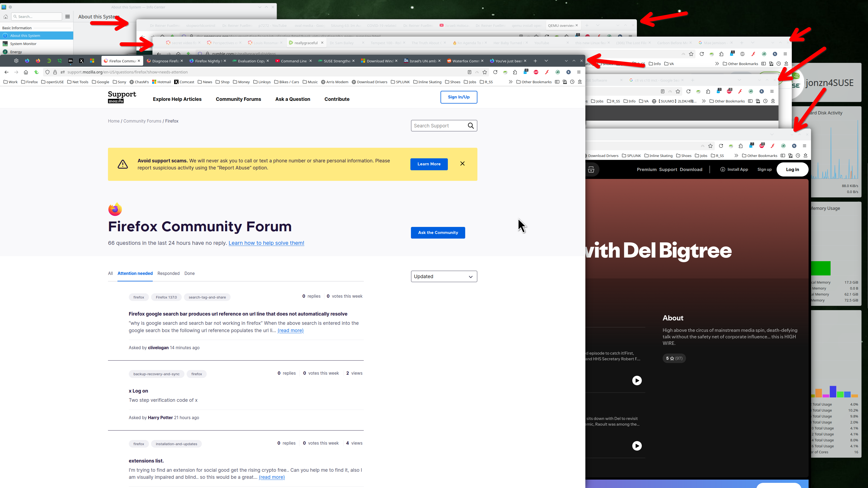Toggle reader view on the Mozilla support page
This screenshot has height=488, width=868.
coord(469,72)
